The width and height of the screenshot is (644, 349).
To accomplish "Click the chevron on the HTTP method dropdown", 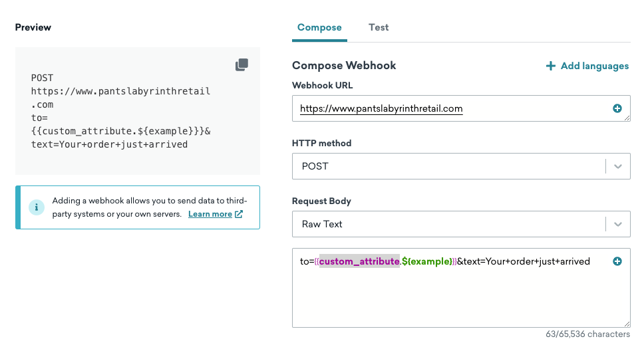I will pos(617,166).
